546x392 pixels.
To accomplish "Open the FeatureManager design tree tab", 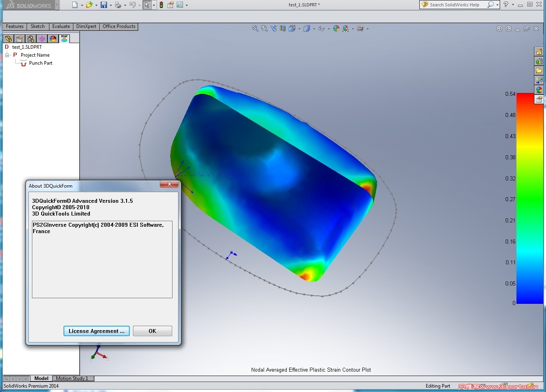I will tap(8, 39).
